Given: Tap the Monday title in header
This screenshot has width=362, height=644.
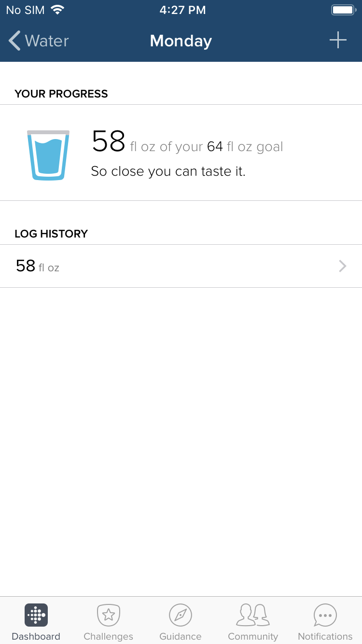Looking at the screenshot, I should click(x=181, y=41).
